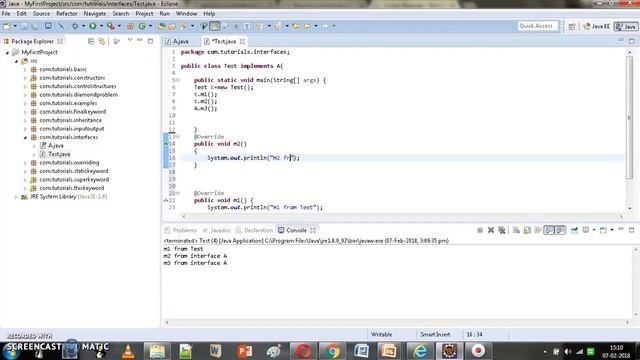
Task: Expand JRE System Library node
Action: (16, 197)
